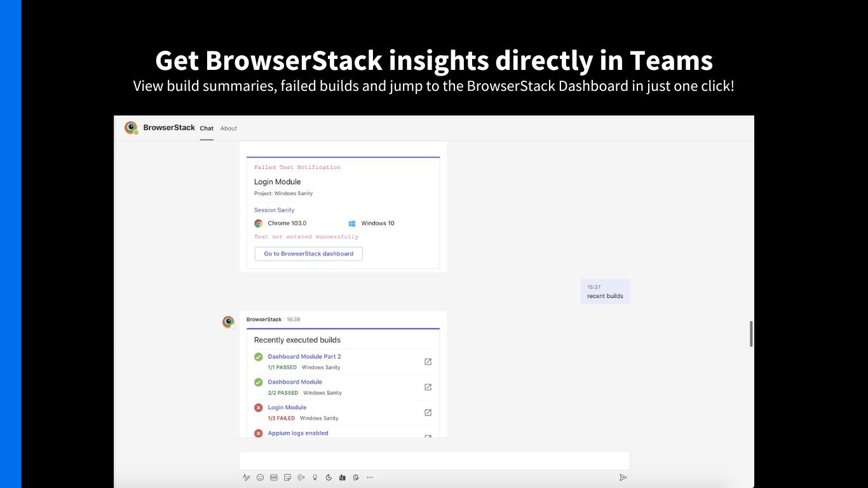The height and width of the screenshot is (488, 868).
Task: Click '2/2 PASSED' status text
Action: (283, 393)
